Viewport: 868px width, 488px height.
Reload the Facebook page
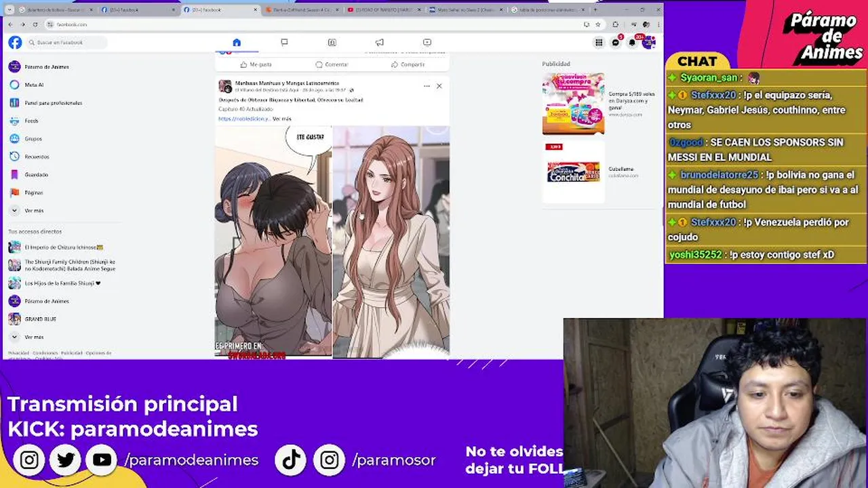click(35, 24)
